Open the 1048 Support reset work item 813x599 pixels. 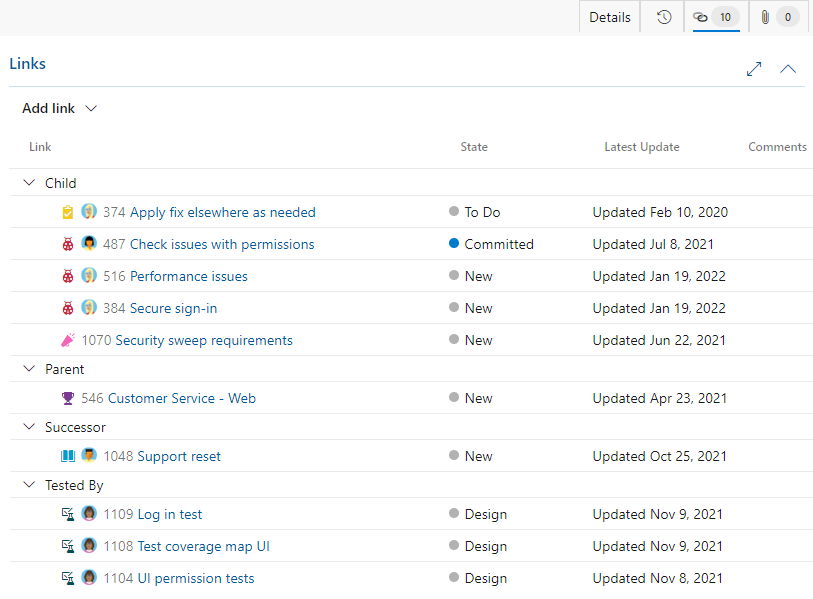coord(163,456)
